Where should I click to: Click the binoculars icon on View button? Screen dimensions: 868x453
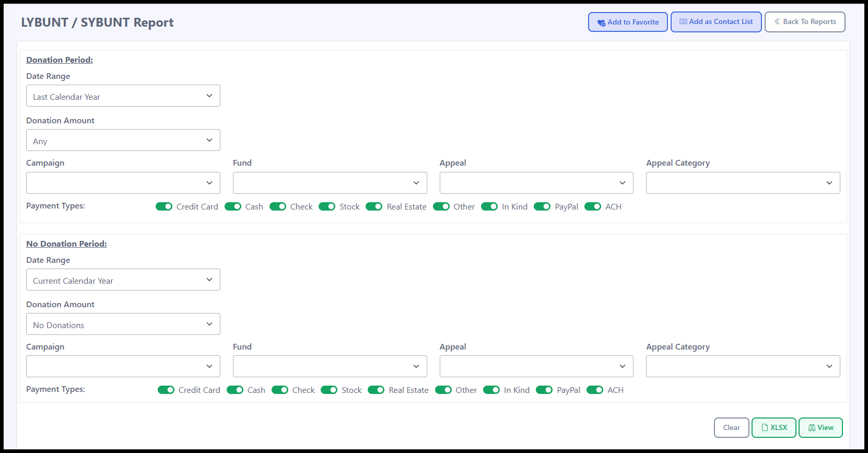812,427
